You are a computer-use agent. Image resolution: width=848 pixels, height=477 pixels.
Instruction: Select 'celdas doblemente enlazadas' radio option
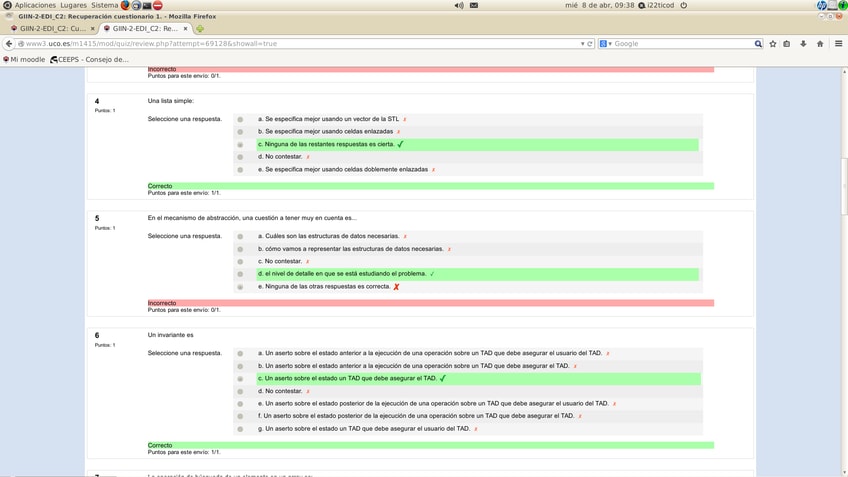pyautogui.click(x=240, y=169)
